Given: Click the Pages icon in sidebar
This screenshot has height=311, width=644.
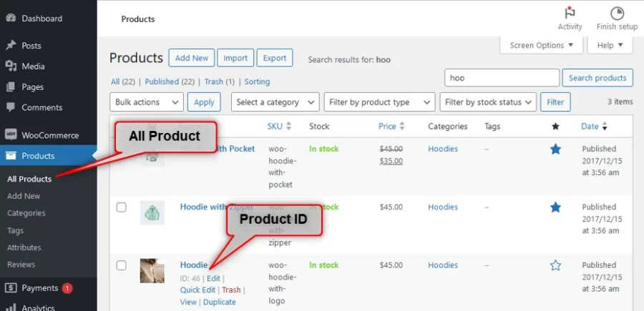Looking at the screenshot, I should click(x=11, y=87).
